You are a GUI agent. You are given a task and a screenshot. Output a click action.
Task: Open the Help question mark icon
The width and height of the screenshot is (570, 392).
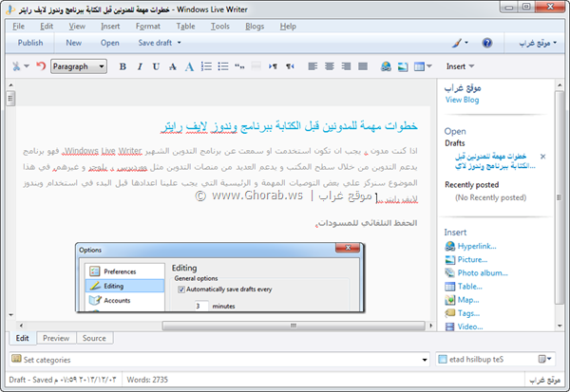pos(487,43)
